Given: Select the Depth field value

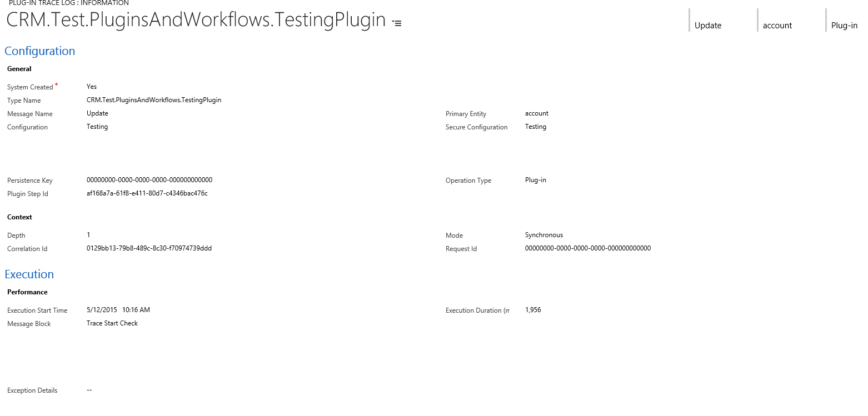Looking at the screenshot, I should (88, 235).
